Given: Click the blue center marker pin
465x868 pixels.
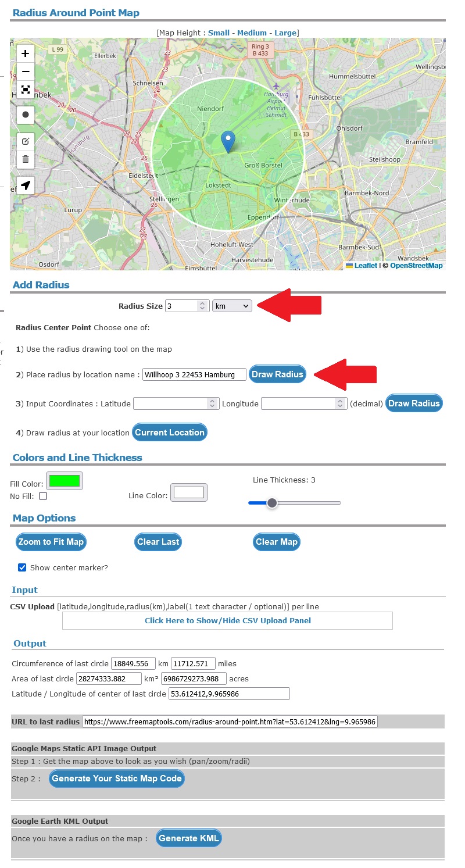Looking at the screenshot, I should (x=229, y=142).
